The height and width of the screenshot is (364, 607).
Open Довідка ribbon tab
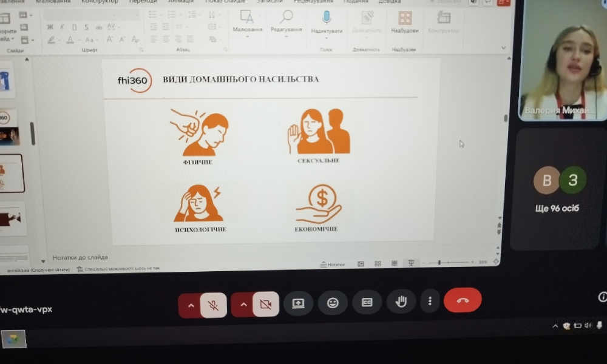click(390, 2)
